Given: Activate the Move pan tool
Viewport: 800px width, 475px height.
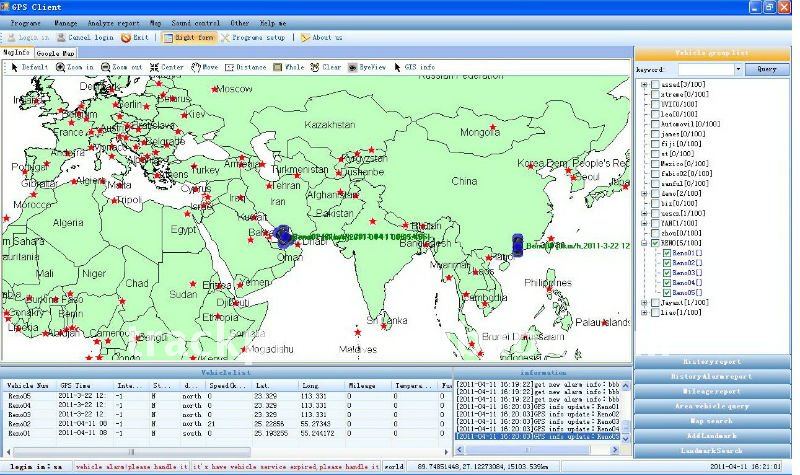Looking at the screenshot, I should [206, 67].
